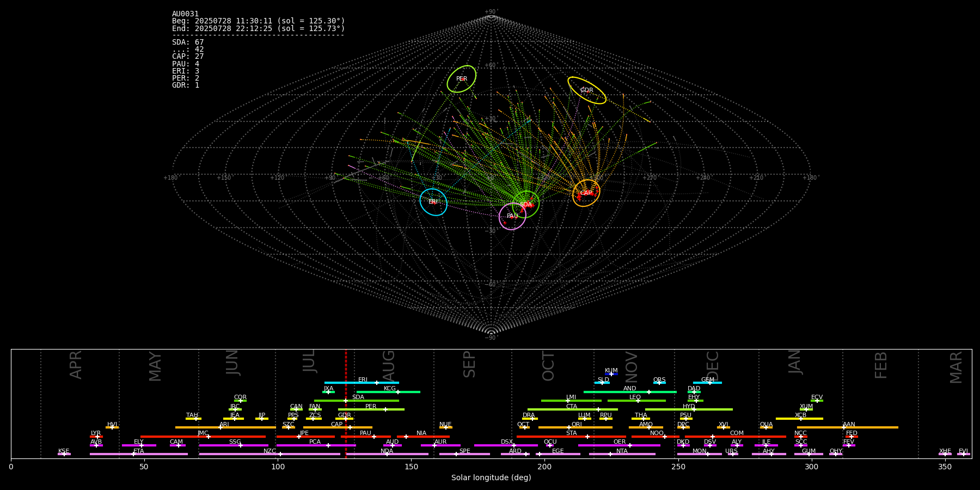Viewport: 980px width, 490px height.
Task: Click the DEC month label
Action: point(713,366)
